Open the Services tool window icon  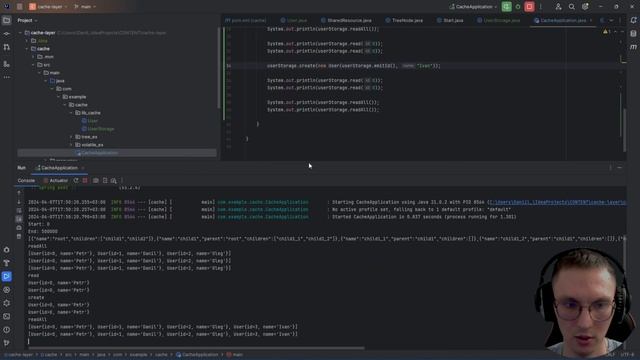[x=7, y=290]
